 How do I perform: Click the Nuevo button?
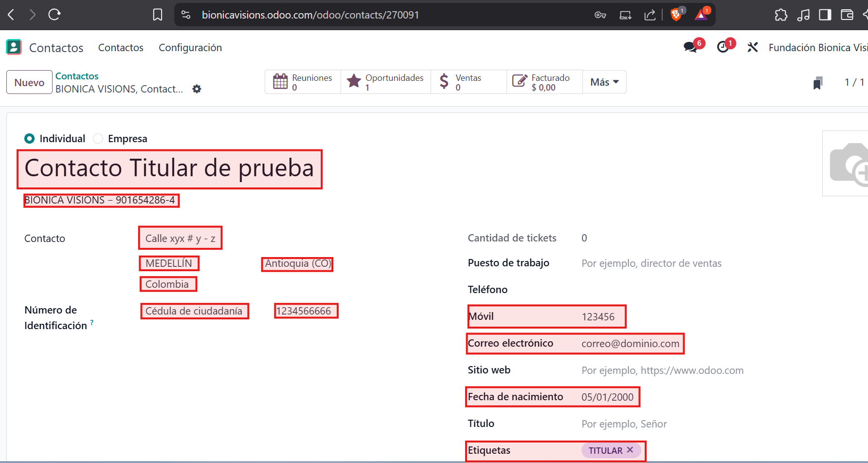(x=29, y=82)
